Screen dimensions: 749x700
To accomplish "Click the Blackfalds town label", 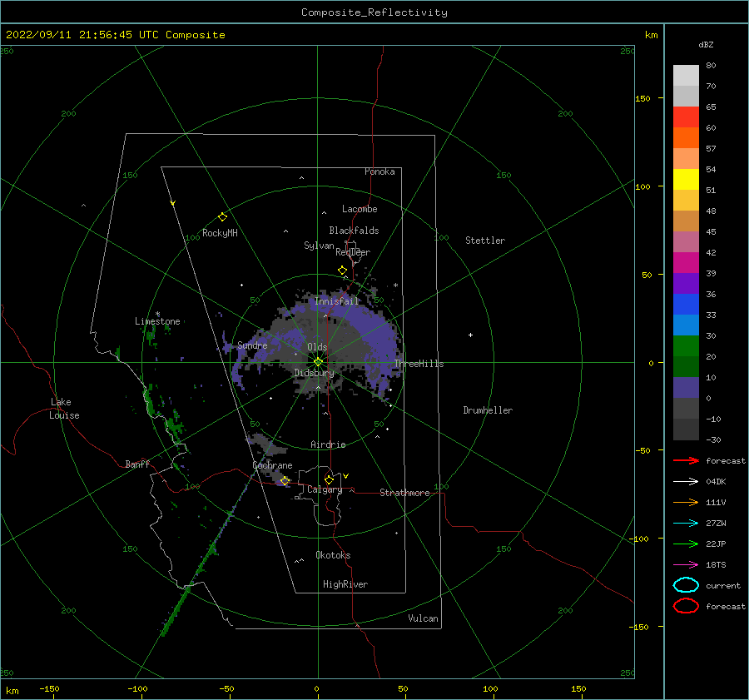I will click(x=354, y=231).
